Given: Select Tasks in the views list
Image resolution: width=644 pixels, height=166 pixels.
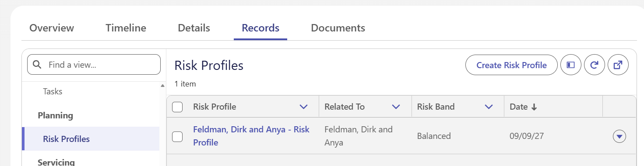Looking at the screenshot, I should tap(53, 92).
